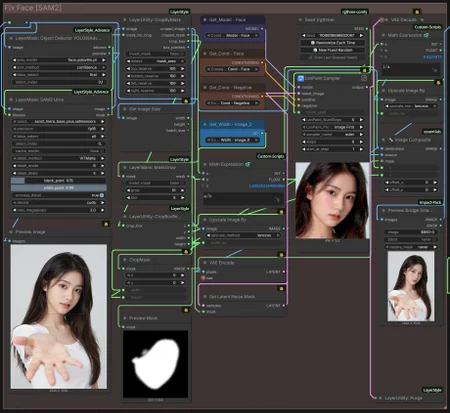This screenshot has height=413, width=450.
Task: Collapse the Get_Model - Face node dot
Action: click(x=205, y=20)
